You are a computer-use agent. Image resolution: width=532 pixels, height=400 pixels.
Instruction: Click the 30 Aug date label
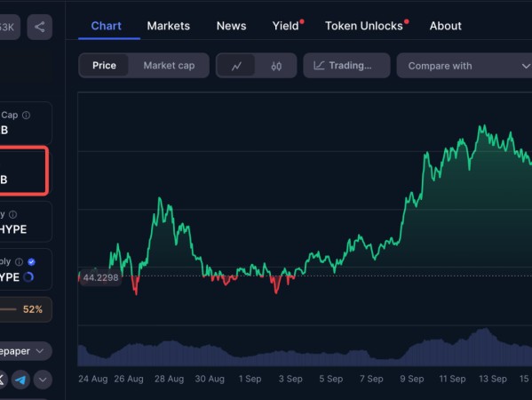click(210, 379)
